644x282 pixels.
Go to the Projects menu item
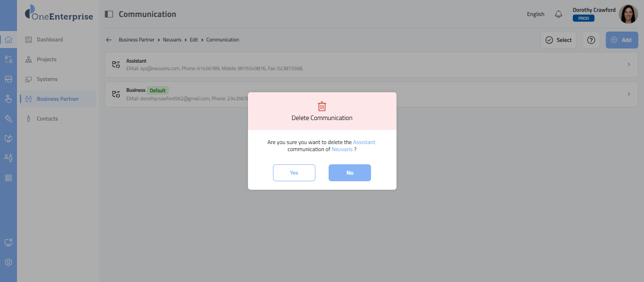click(x=46, y=59)
